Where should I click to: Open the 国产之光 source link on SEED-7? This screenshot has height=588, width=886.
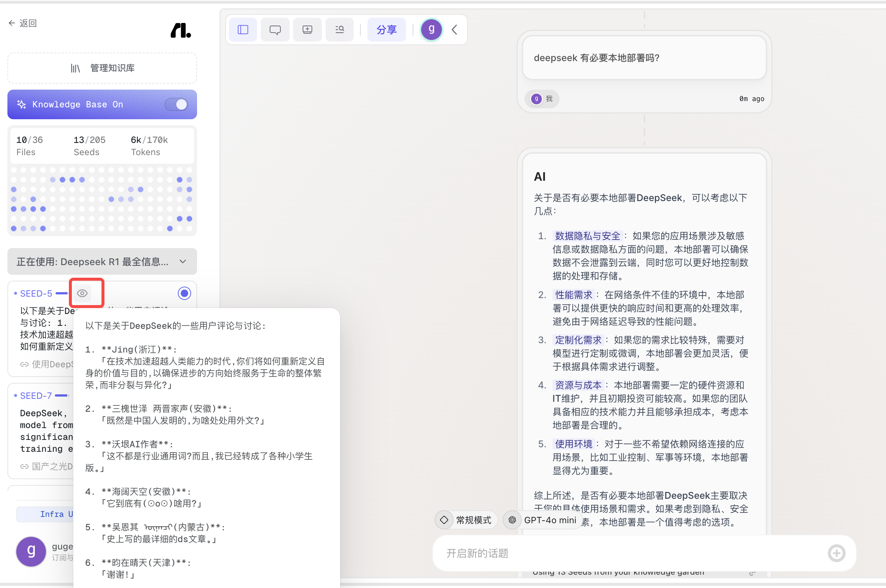pyautogui.click(x=47, y=467)
